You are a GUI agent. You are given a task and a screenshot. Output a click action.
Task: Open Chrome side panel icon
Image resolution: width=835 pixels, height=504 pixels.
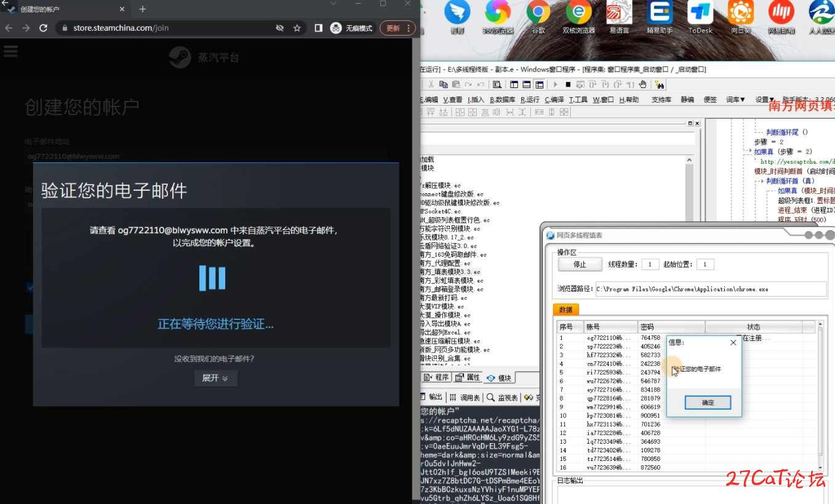318,28
